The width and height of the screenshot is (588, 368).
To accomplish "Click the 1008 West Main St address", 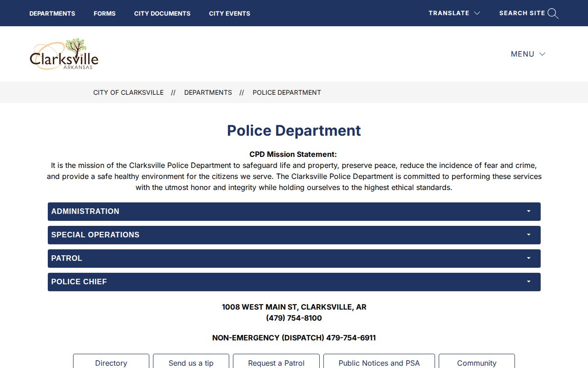I will coord(294,307).
